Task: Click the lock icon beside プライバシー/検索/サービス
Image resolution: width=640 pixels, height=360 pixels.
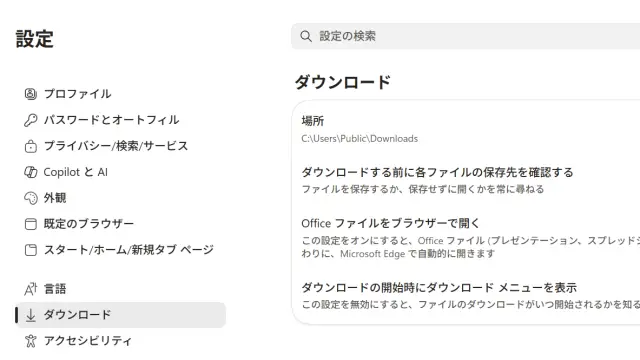Action: click(31, 146)
